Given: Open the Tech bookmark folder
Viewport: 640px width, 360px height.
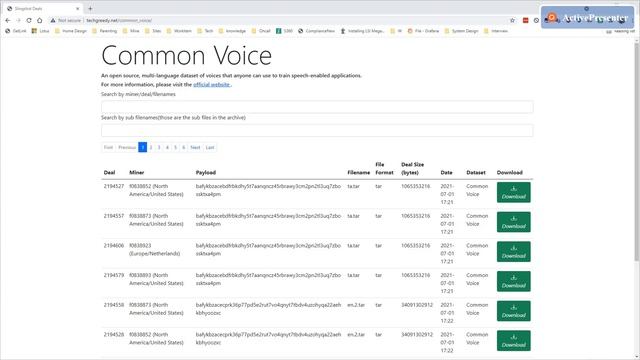Looking at the screenshot, I should (x=205, y=31).
